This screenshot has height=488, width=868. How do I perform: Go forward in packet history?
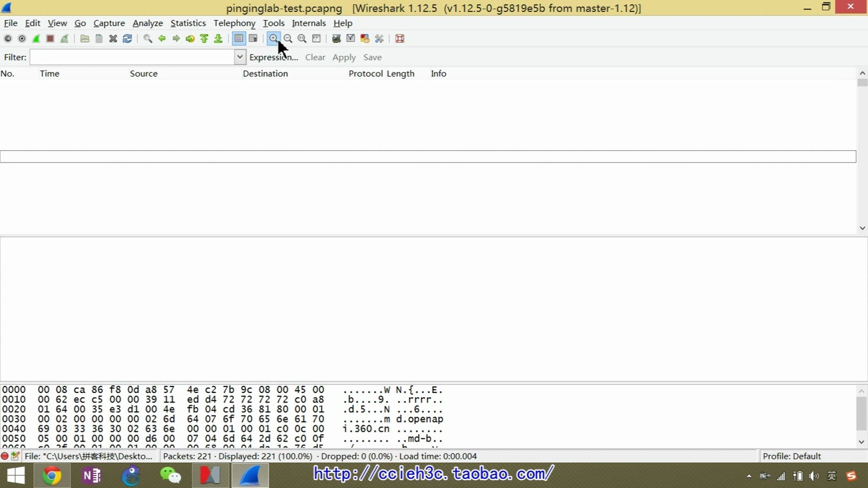[x=176, y=38]
